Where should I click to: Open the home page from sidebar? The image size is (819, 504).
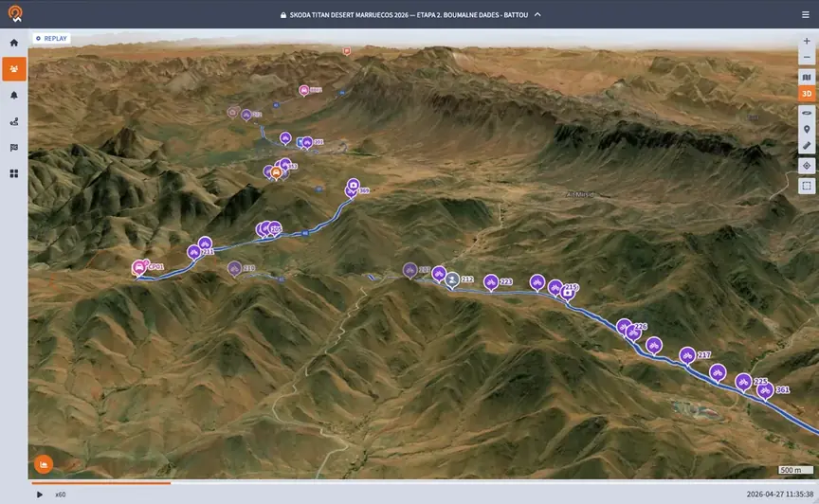coord(14,43)
